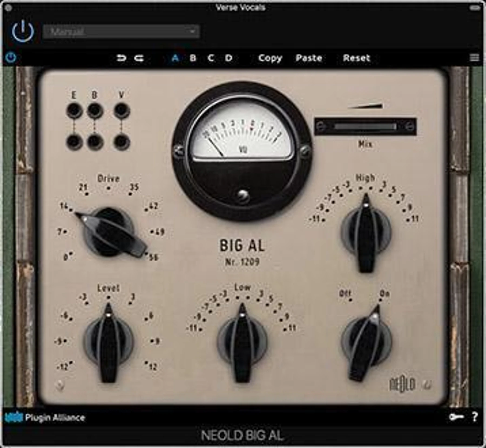Select settings slot A

pyautogui.click(x=175, y=58)
